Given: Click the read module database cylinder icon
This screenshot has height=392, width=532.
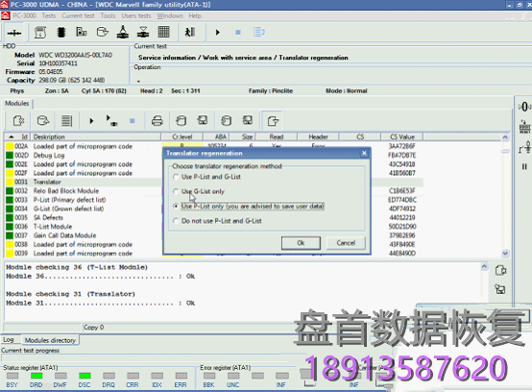Looking at the screenshot, I should pyautogui.click(x=181, y=120).
